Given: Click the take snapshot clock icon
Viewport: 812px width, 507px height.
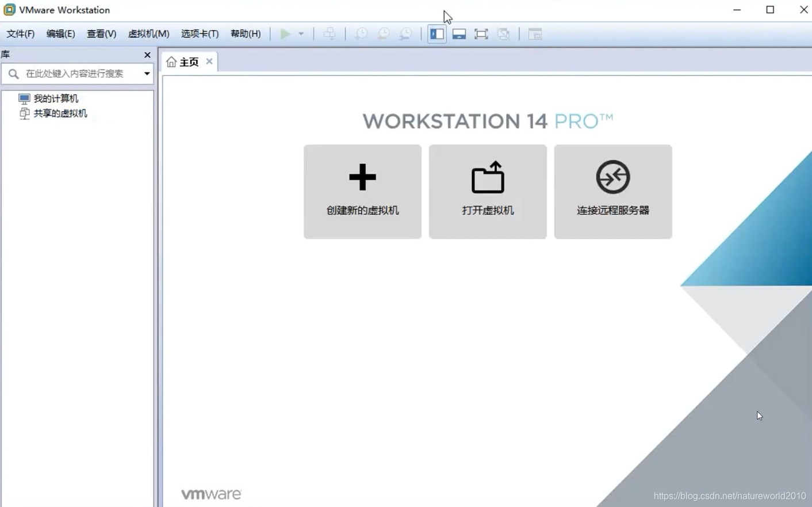Looking at the screenshot, I should [x=361, y=34].
